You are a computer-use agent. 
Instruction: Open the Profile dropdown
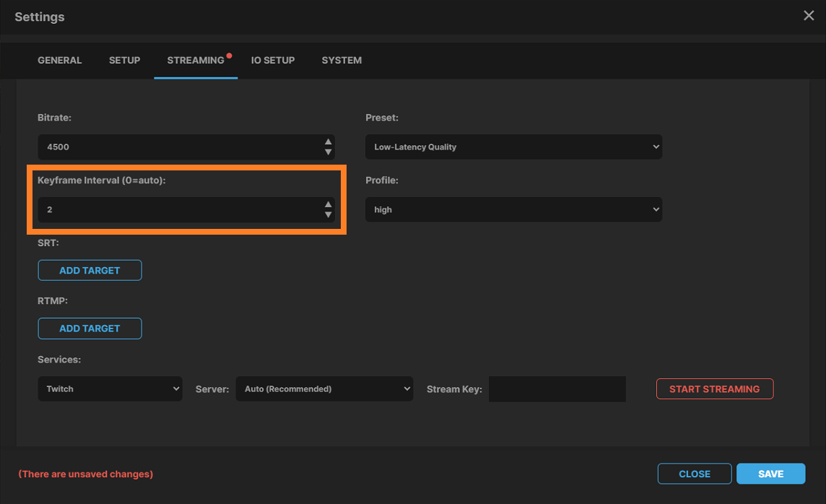click(x=513, y=209)
